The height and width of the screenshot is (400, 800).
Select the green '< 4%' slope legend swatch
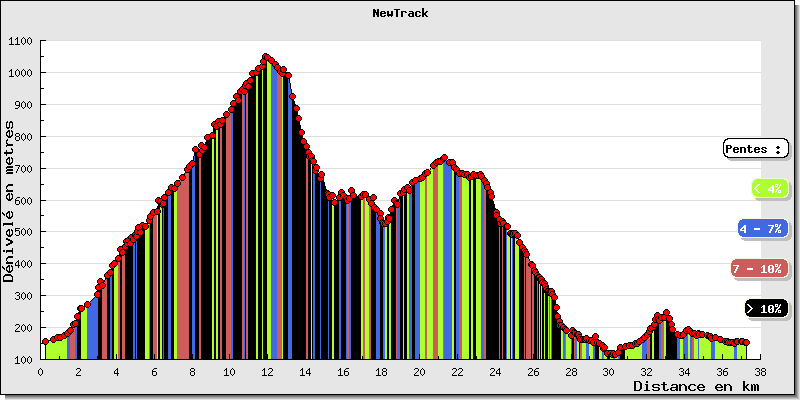tap(770, 189)
